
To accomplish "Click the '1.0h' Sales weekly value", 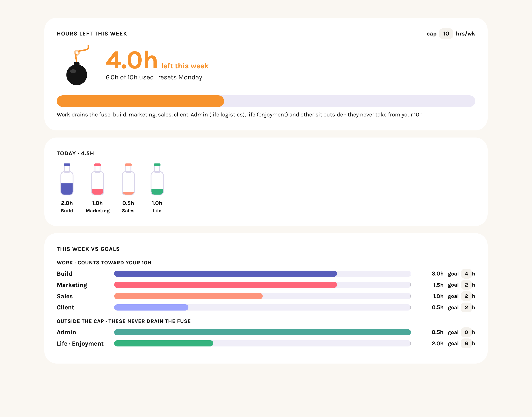I will point(438,296).
